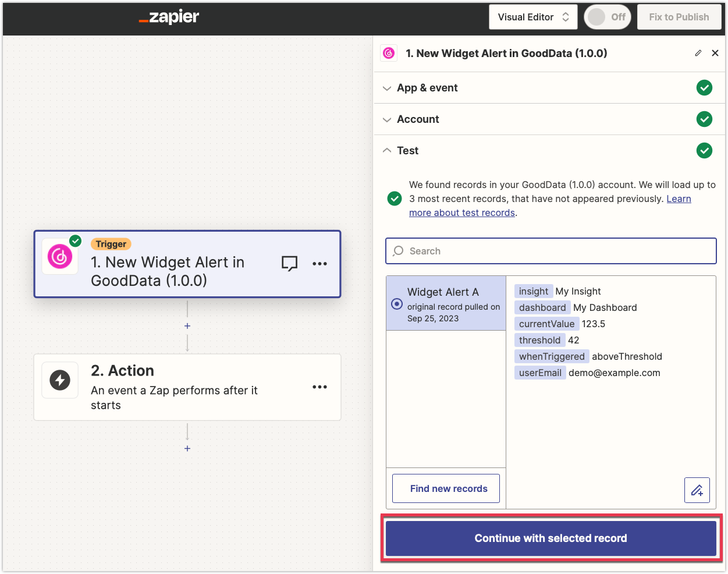Viewport: 728px width, 574px height.
Task: Expand the Account section
Action: (x=549, y=119)
